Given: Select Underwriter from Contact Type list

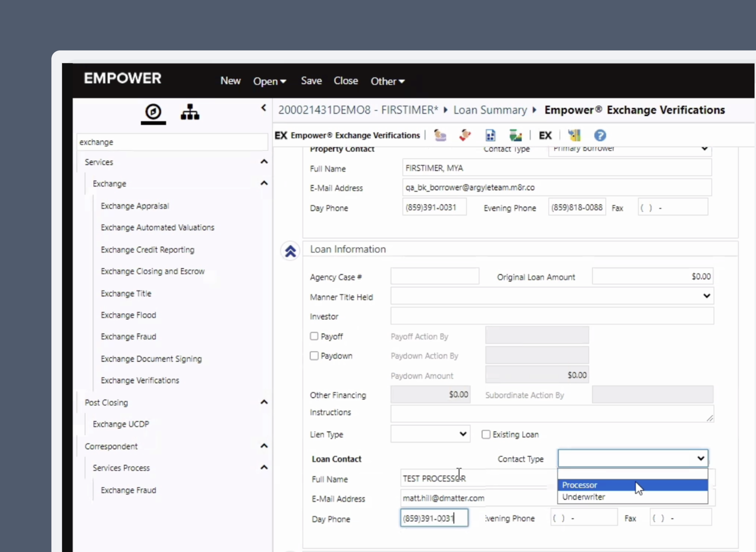Looking at the screenshot, I should [x=584, y=497].
